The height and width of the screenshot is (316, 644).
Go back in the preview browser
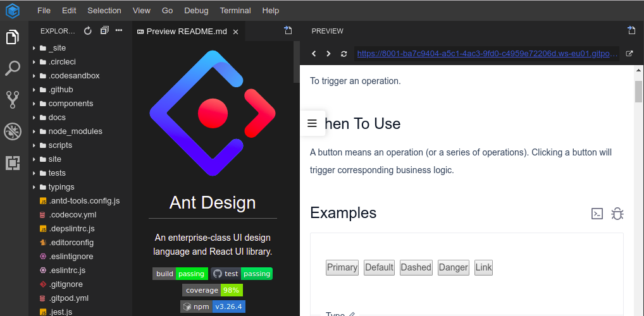click(x=314, y=54)
